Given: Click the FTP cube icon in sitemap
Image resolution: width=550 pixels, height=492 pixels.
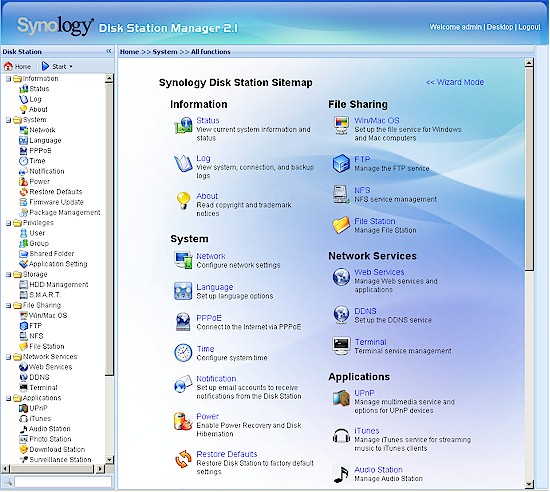Looking at the screenshot, I should click(x=341, y=163).
